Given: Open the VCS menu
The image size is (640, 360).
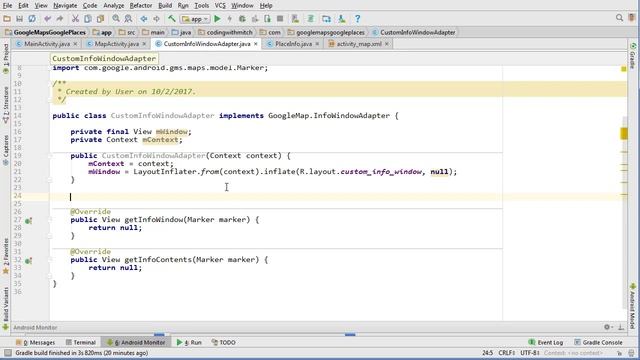Looking at the screenshot, I should pyautogui.click(x=220, y=6).
